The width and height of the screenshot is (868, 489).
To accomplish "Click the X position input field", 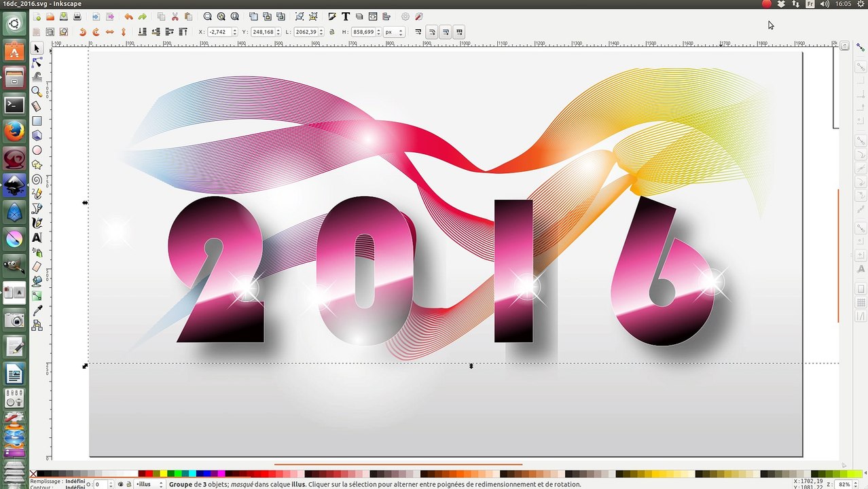I will [219, 32].
